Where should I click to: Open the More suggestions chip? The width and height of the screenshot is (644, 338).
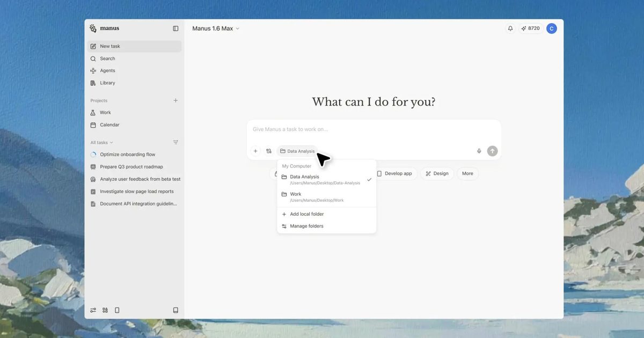tap(467, 173)
